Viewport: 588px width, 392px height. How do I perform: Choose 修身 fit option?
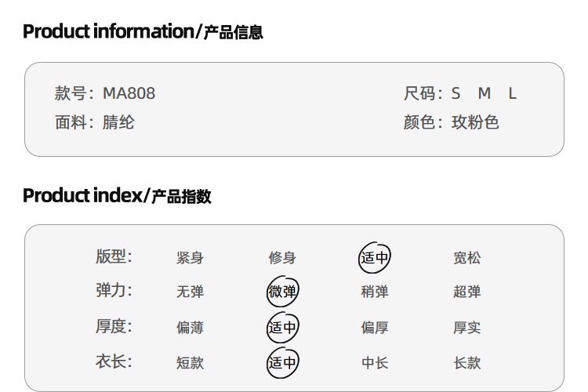point(282,258)
